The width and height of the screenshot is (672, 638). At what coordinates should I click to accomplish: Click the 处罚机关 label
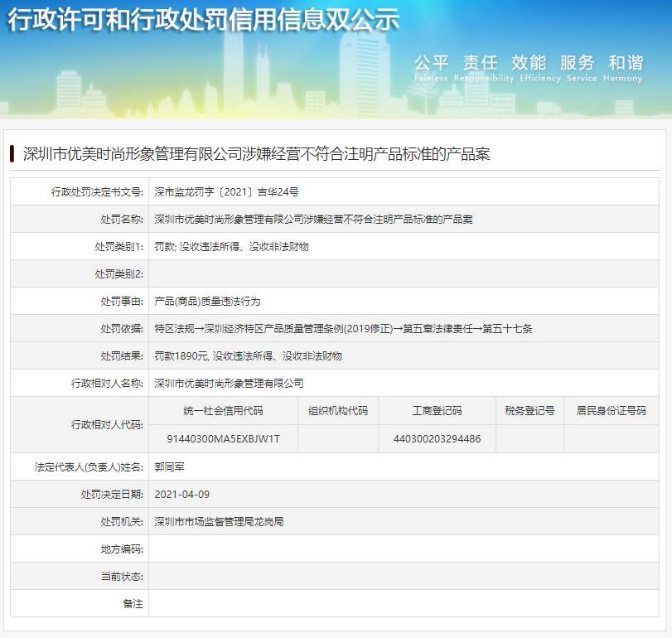(x=122, y=521)
